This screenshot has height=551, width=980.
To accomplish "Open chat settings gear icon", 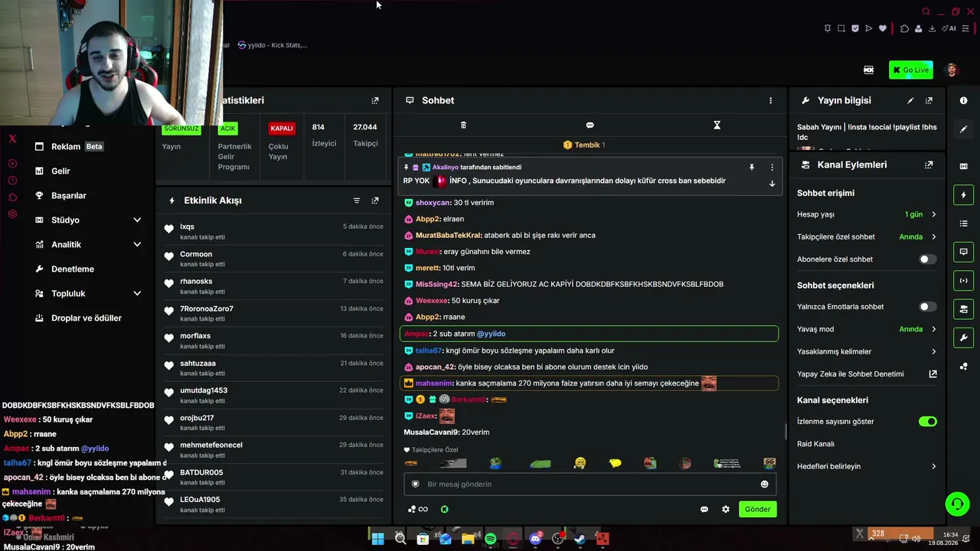I will (726, 509).
